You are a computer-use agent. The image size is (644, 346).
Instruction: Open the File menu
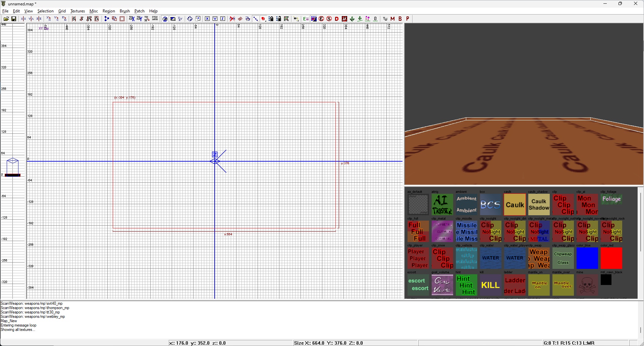click(x=5, y=11)
